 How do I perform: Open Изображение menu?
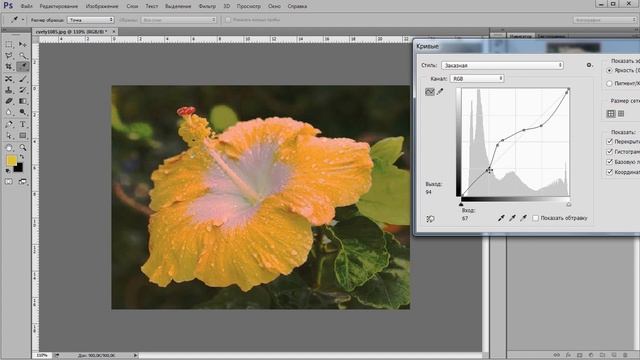[102, 6]
